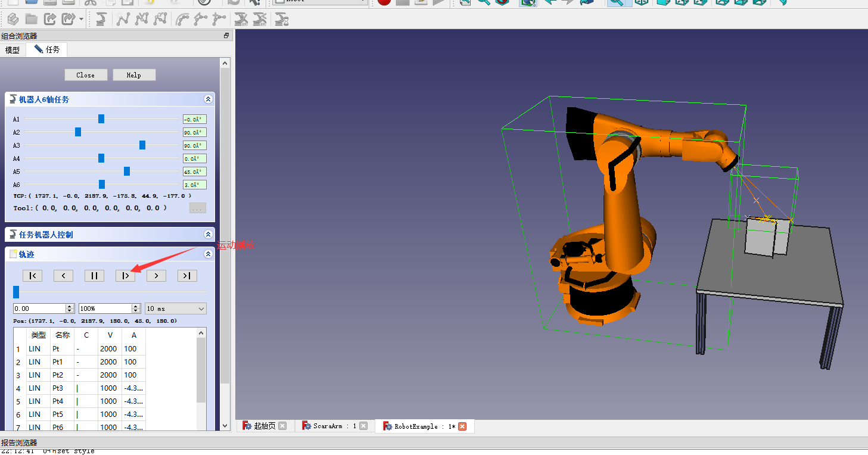Click the A1 axis slider handle

[x=101, y=119]
